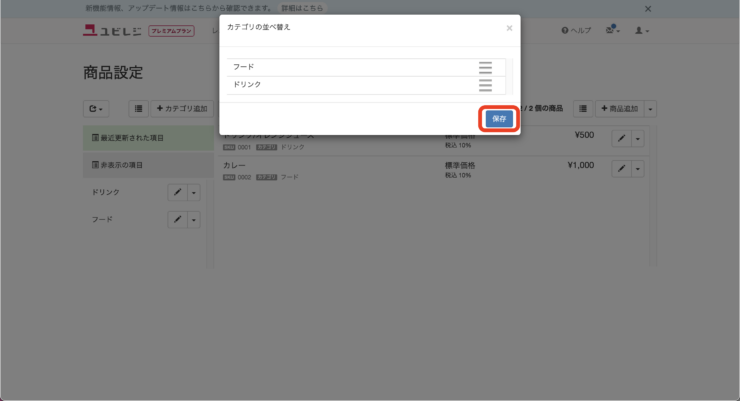740x401 pixels.
Task: Open the user account menu
Action: pyautogui.click(x=642, y=31)
